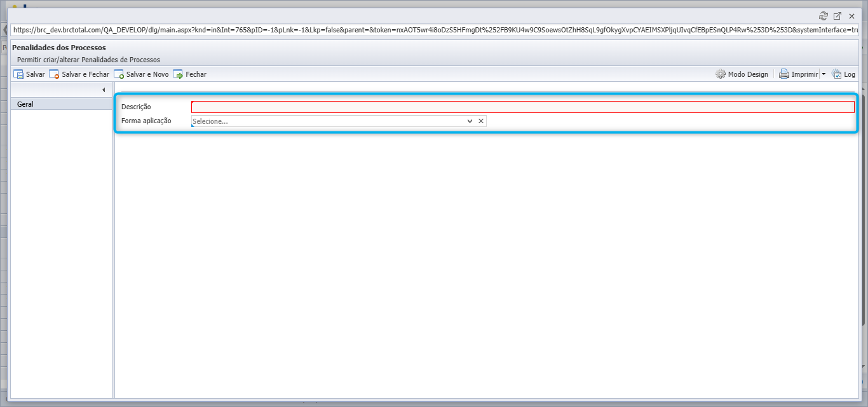Clear the Forma aplicação selection
This screenshot has width=868, height=407.
click(x=481, y=121)
